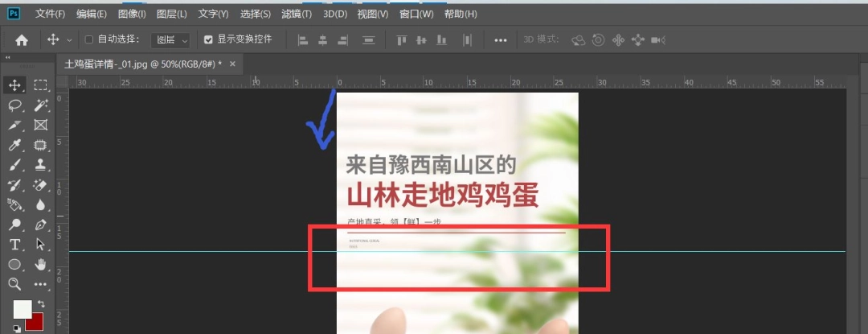Open the 3D(D) menu
The width and height of the screenshot is (868, 334).
[x=335, y=14]
